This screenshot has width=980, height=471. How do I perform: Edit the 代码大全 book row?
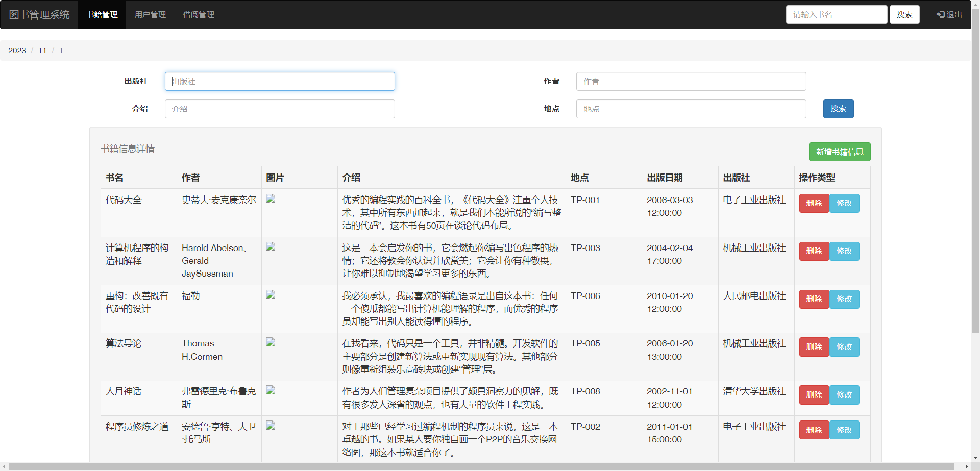(x=844, y=203)
